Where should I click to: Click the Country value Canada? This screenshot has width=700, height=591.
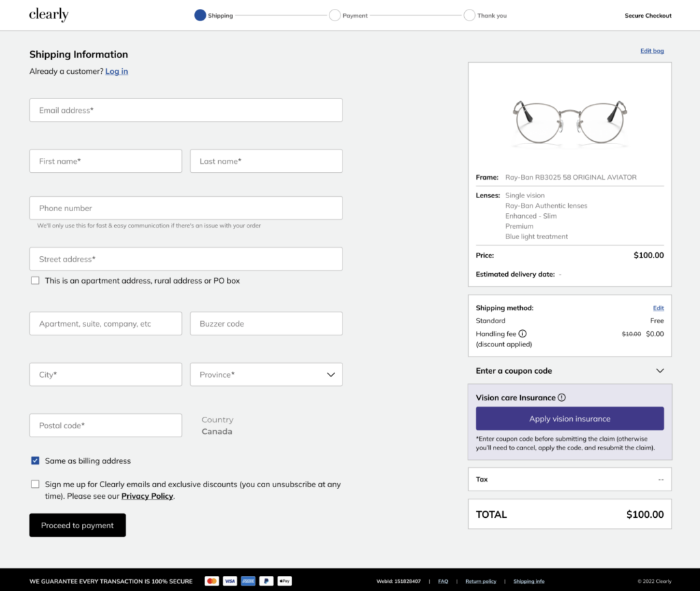(217, 431)
